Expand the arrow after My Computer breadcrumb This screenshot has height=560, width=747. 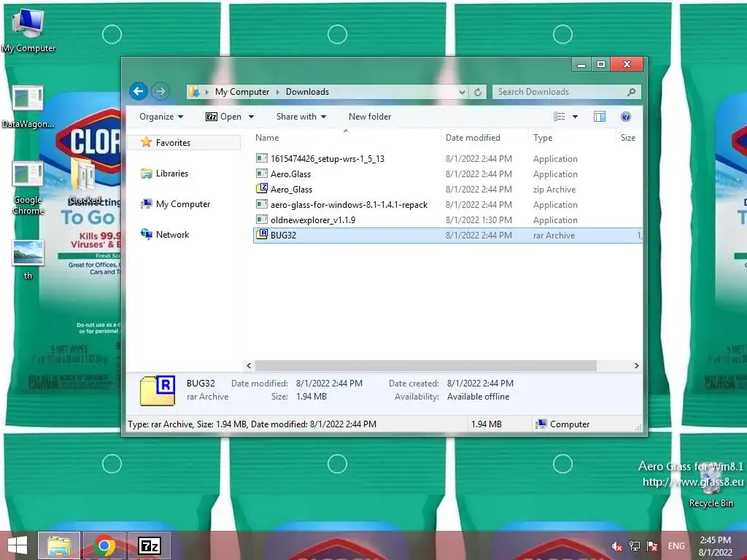coord(278,92)
